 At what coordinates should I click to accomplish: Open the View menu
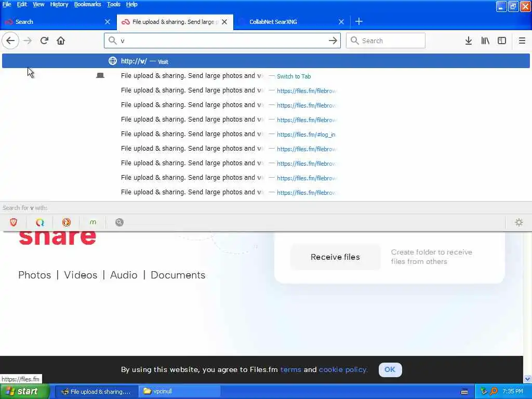(38, 4)
